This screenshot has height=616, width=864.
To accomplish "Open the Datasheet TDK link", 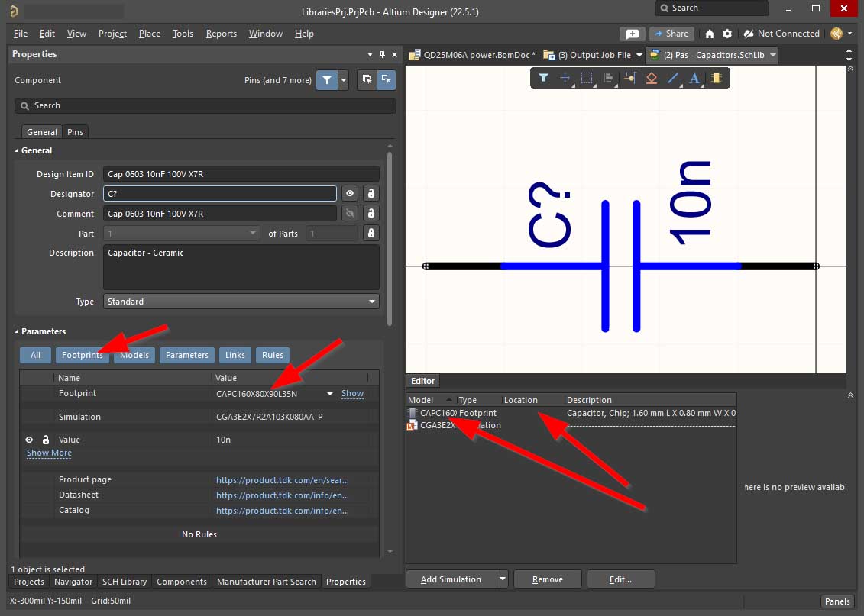I will 283,495.
